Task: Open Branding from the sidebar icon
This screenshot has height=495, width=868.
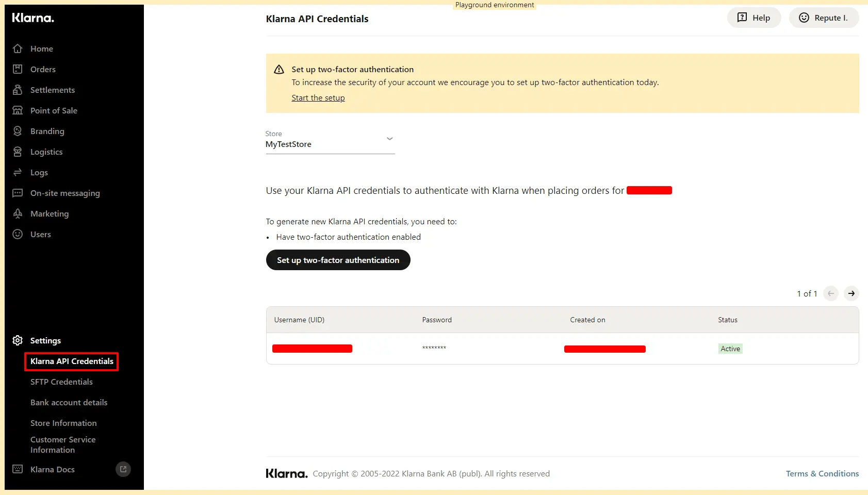Action: (x=18, y=131)
